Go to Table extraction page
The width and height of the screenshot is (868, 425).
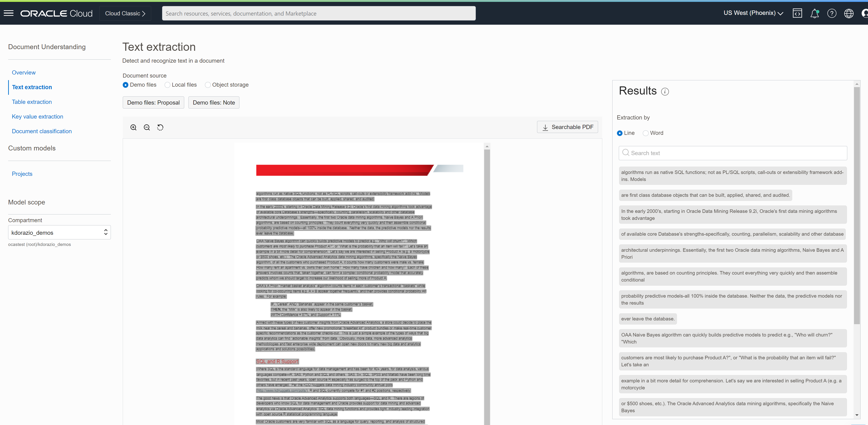pyautogui.click(x=32, y=102)
